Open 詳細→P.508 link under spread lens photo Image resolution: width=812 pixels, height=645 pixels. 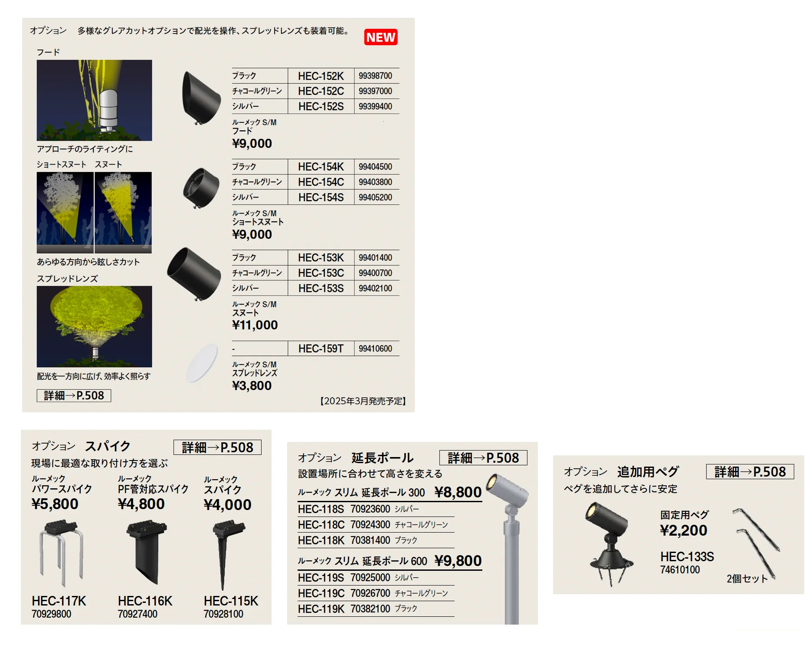click(x=74, y=395)
